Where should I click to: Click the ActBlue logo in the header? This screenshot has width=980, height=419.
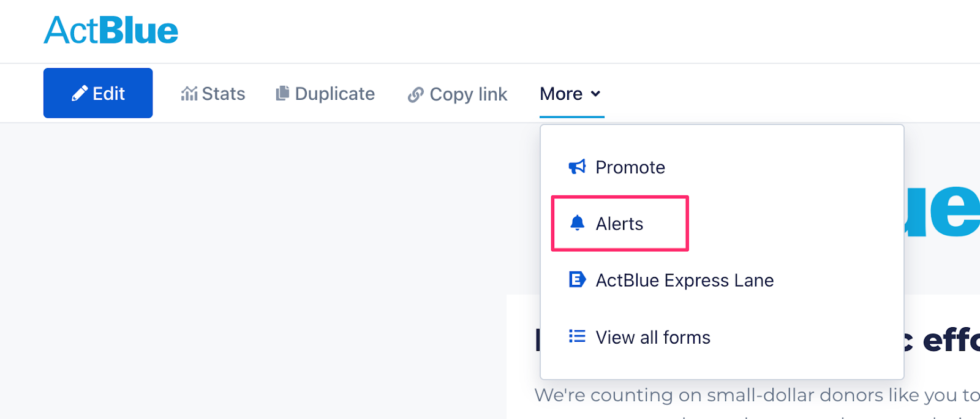click(x=111, y=31)
